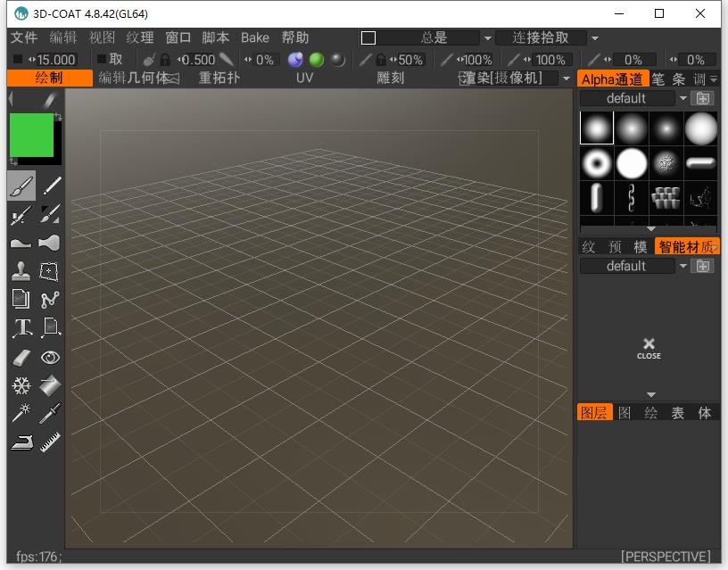
Task: Choose the Stamp clone tool
Action: tap(21, 271)
